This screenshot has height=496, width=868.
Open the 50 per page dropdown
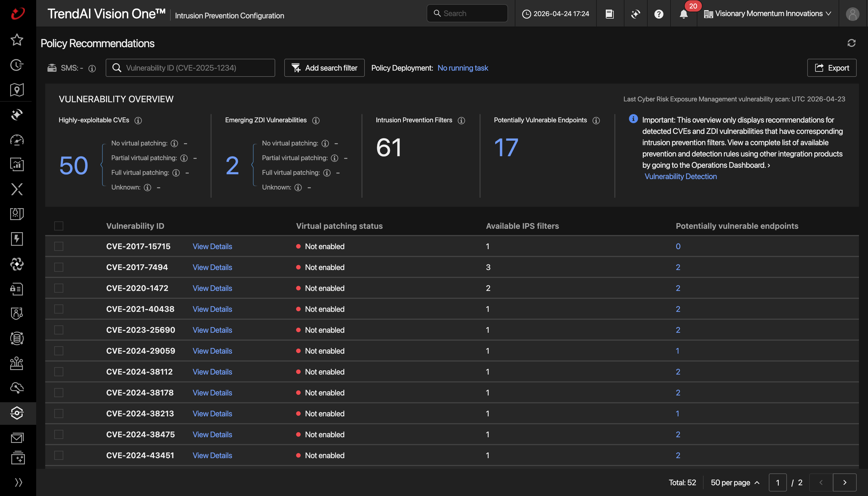pyautogui.click(x=735, y=482)
